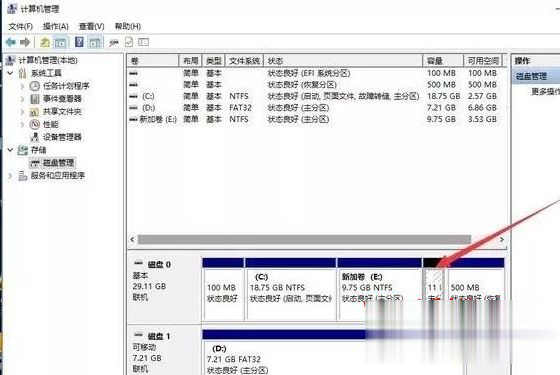Click the 6.86 GB free space cell

pyautogui.click(x=482, y=108)
